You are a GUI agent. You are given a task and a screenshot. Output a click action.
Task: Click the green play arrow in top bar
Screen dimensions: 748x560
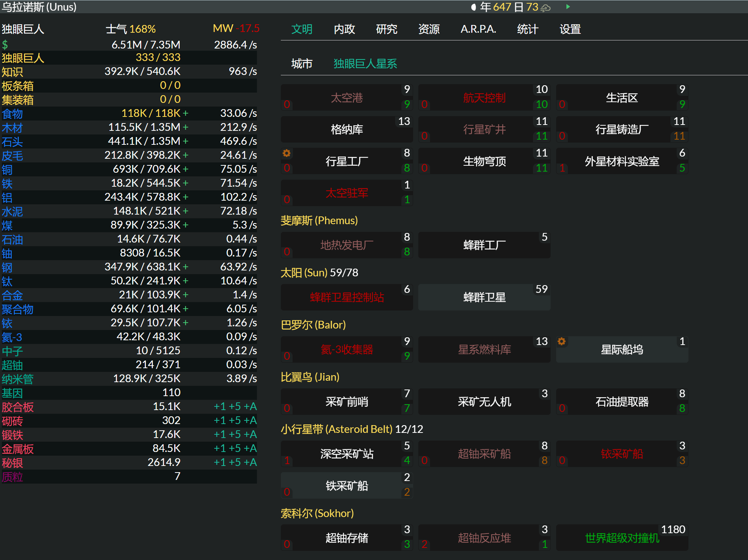coord(568,7)
